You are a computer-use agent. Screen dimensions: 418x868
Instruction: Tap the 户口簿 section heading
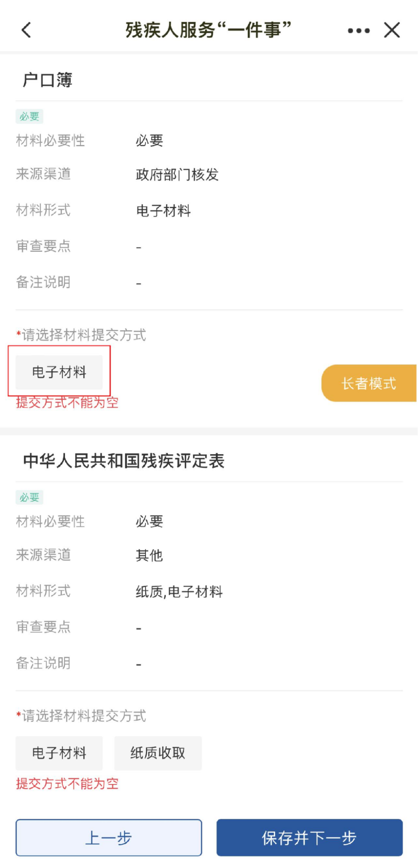click(x=47, y=80)
